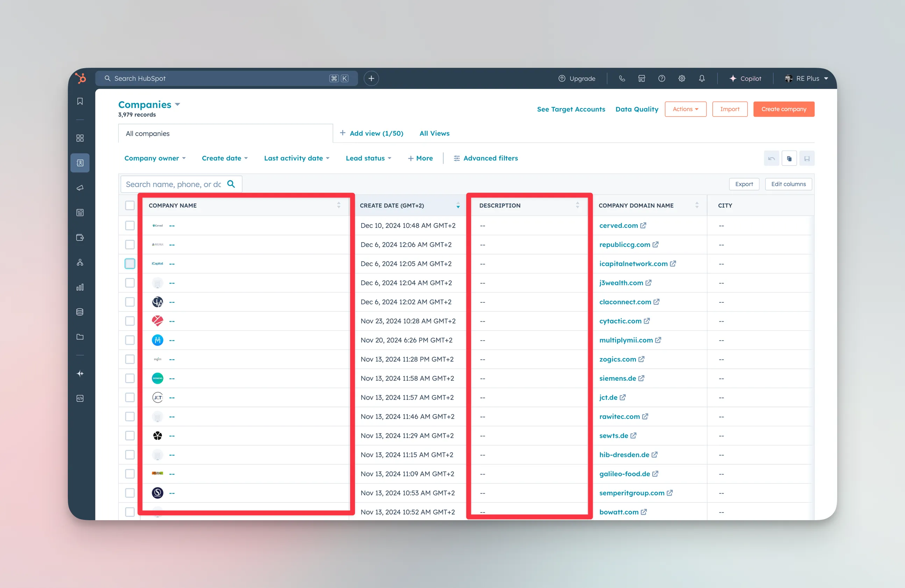Open All Views

[x=434, y=133]
